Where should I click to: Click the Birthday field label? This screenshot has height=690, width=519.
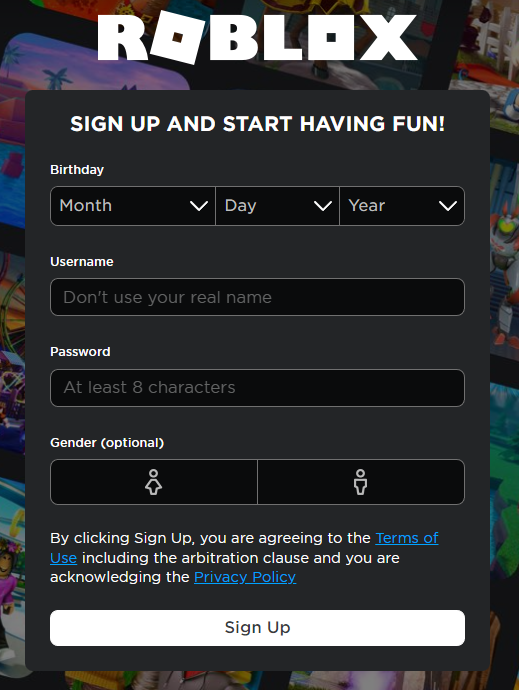tap(77, 170)
